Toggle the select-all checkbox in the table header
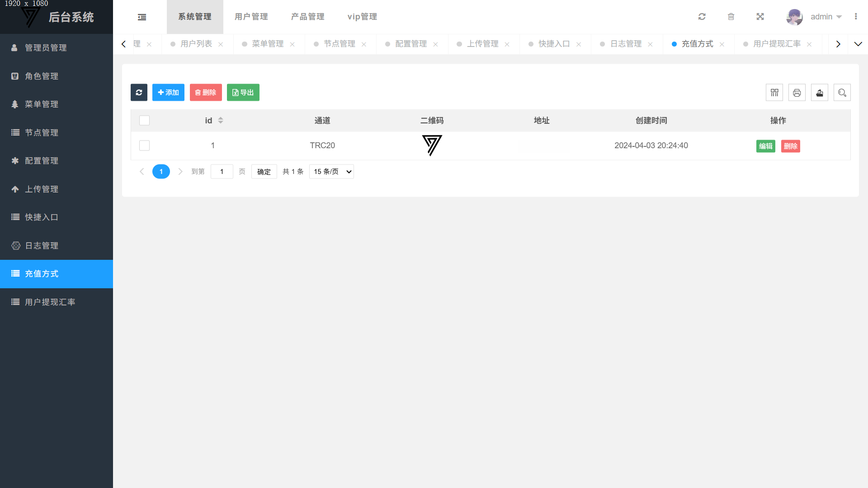This screenshot has height=488, width=868. [x=144, y=121]
